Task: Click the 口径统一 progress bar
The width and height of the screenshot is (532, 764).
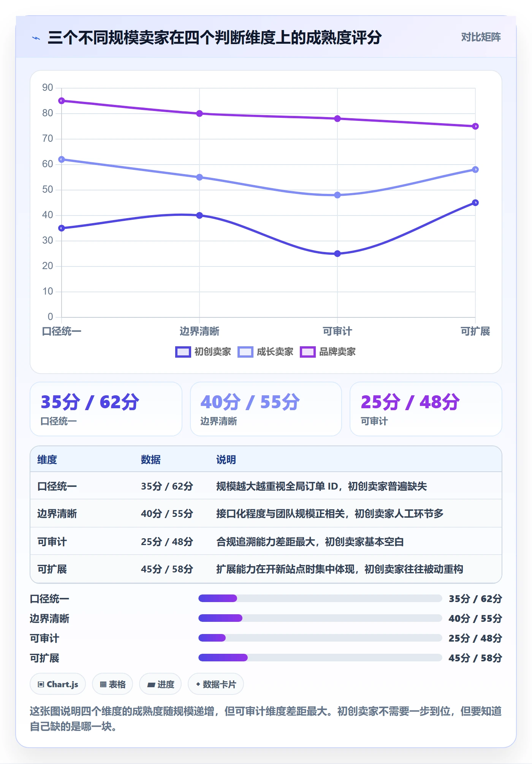Action: click(x=320, y=599)
